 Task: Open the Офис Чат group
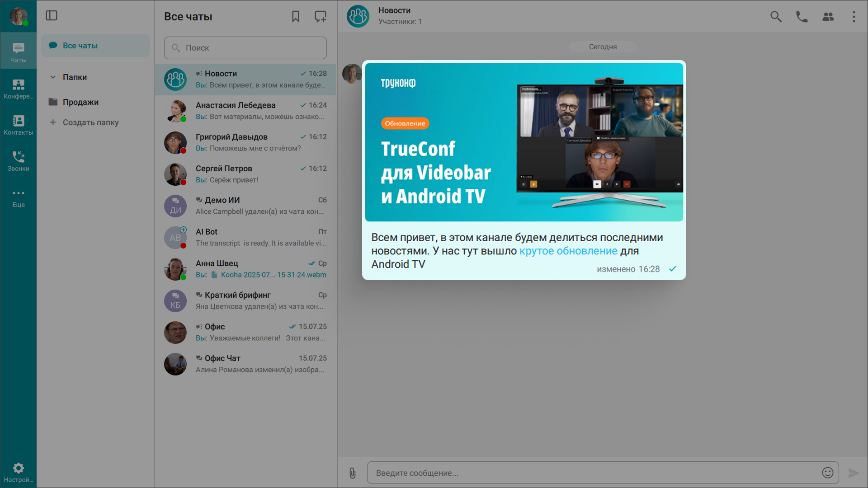click(245, 364)
